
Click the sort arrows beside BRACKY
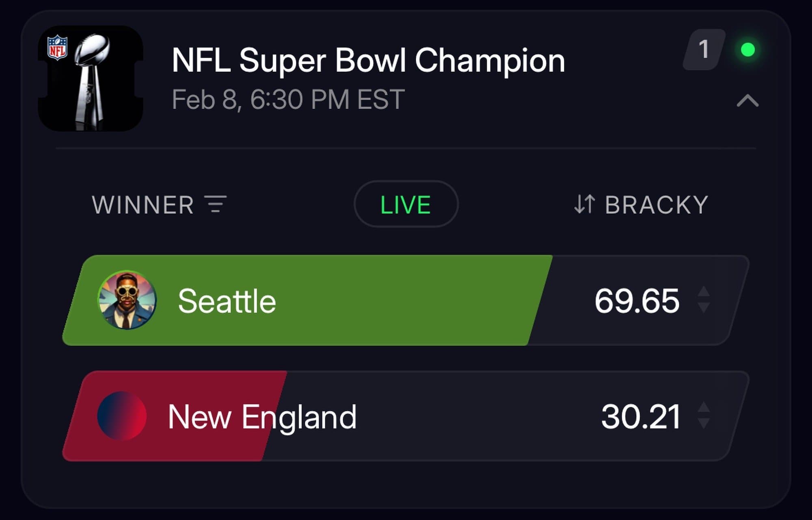click(584, 204)
